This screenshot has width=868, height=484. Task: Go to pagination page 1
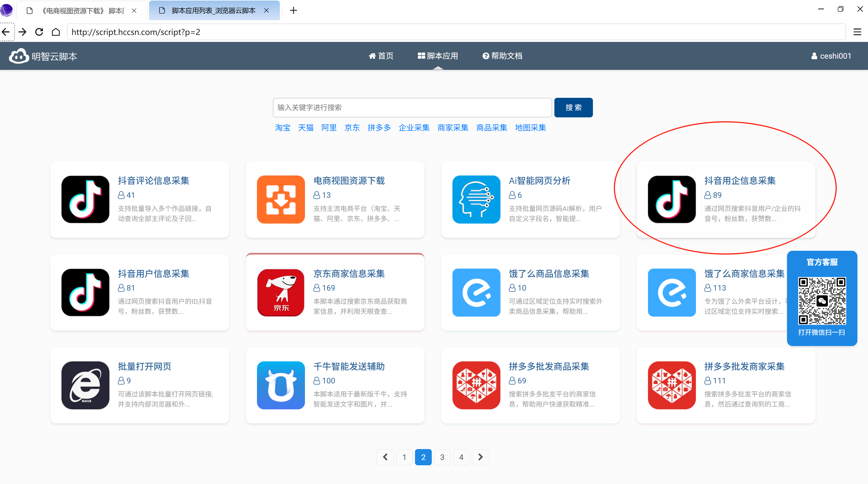pyautogui.click(x=404, y=457)
